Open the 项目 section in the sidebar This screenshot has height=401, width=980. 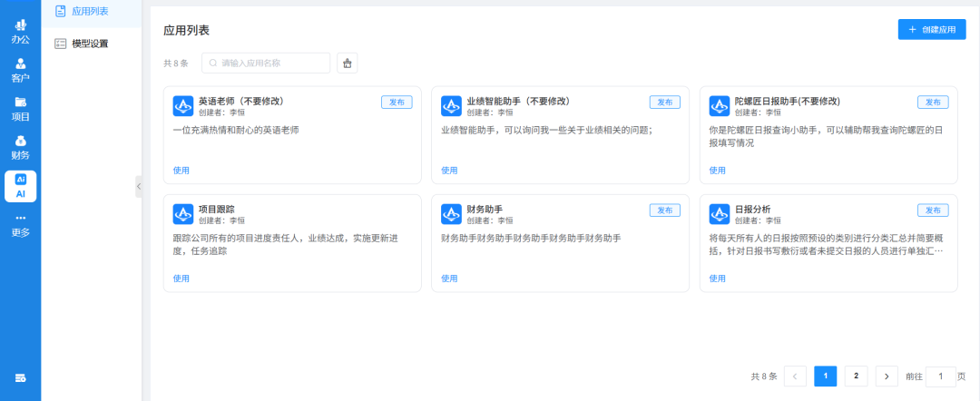21,109
